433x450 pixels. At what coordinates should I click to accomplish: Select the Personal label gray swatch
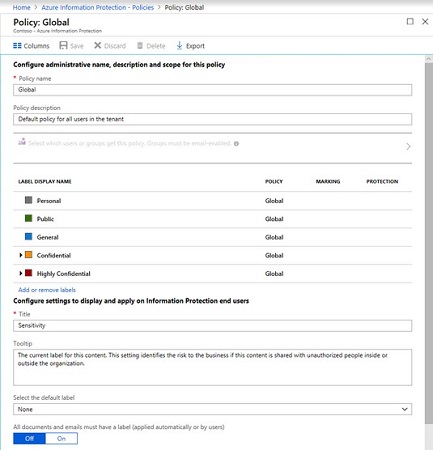[x=29, y=200]
